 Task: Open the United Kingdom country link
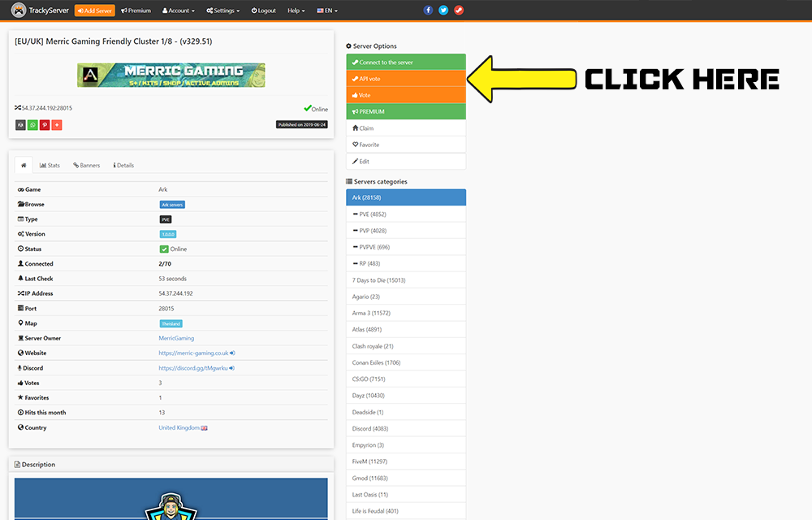[x=183, y=428]
